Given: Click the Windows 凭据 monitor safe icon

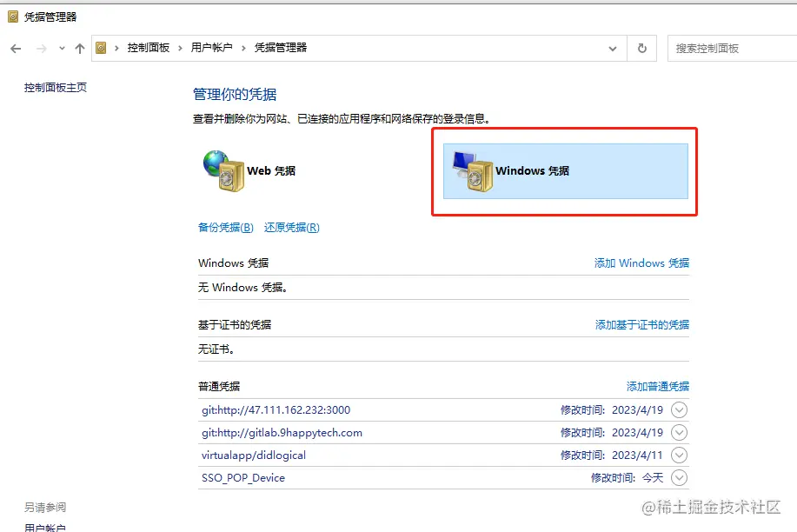Looking at the screenshot, I should tap(473, 172).
